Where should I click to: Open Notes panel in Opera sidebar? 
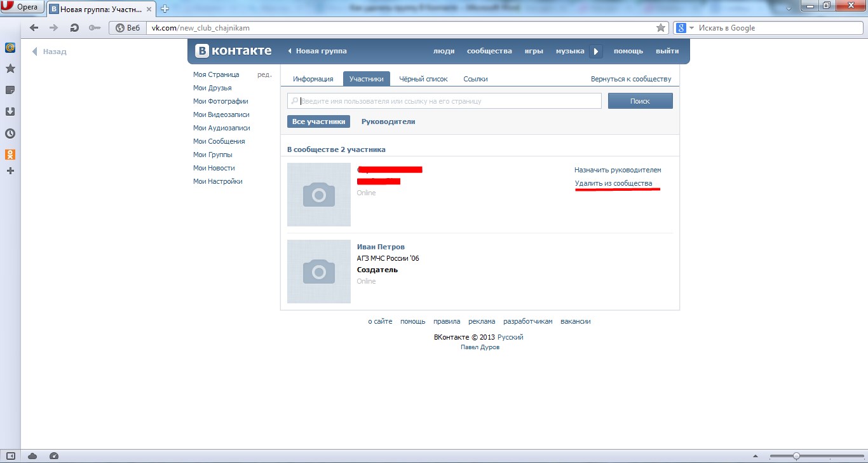pyautogui.click(x=10, y=90)
